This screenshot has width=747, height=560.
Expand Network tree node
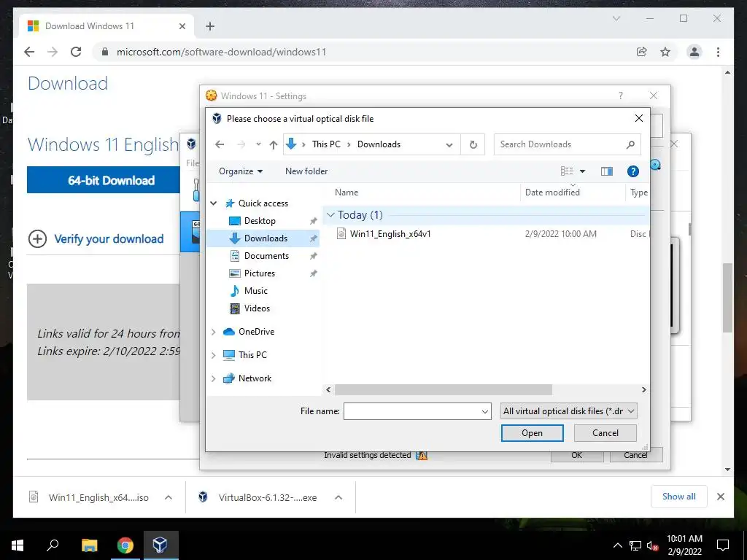point(214,378)
